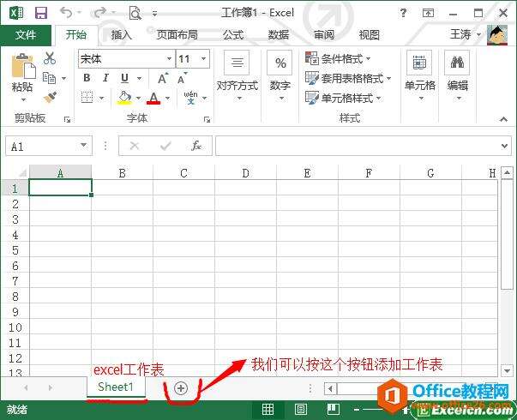The height and width of the screenshot is (420, 517).
Task: Click the Increase Font Size icon
Action: pyautogui.click(x=163, y=79)
